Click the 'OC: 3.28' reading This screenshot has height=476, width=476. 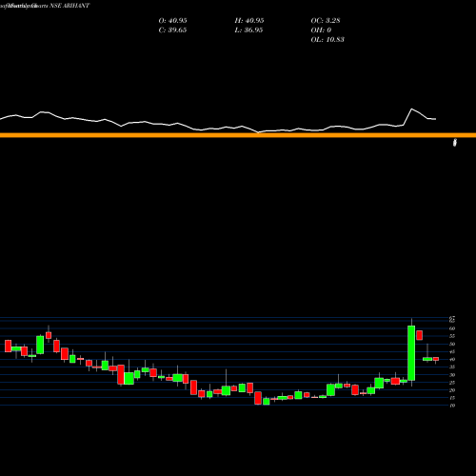click(x=326, y=21)
